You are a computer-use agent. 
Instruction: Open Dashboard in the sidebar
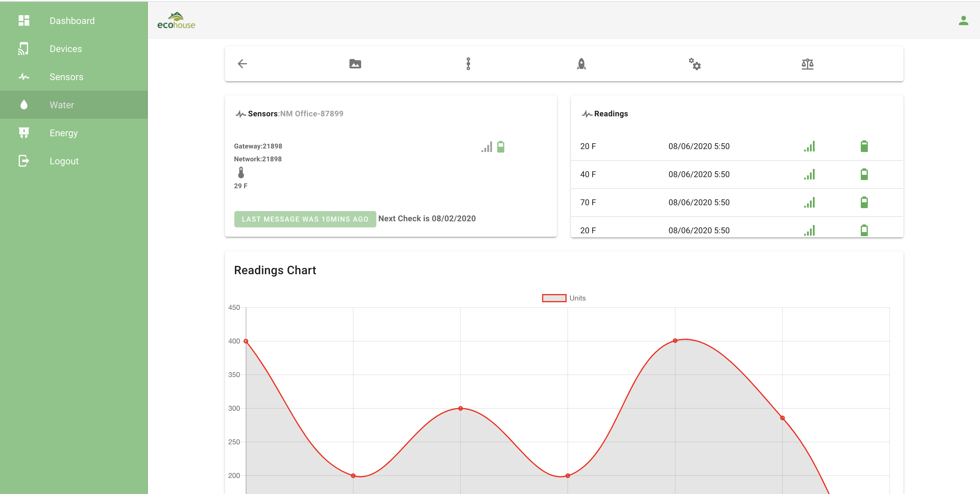[x=72, y=20]
